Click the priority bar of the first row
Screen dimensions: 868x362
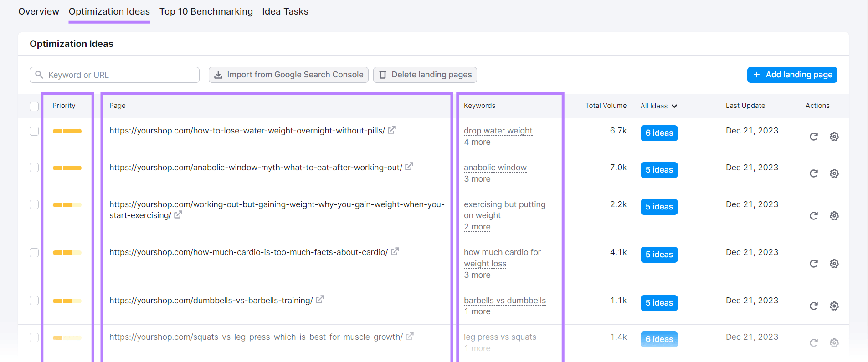67,131
